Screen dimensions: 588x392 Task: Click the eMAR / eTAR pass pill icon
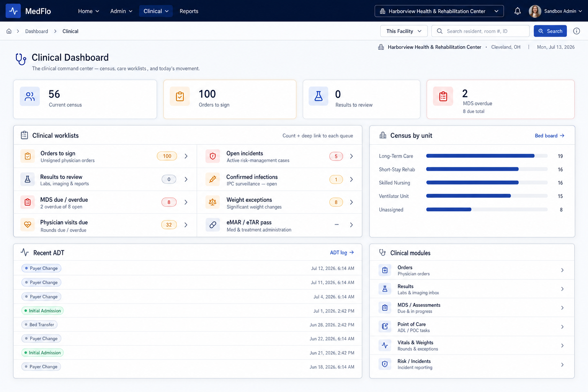(213, 225)
